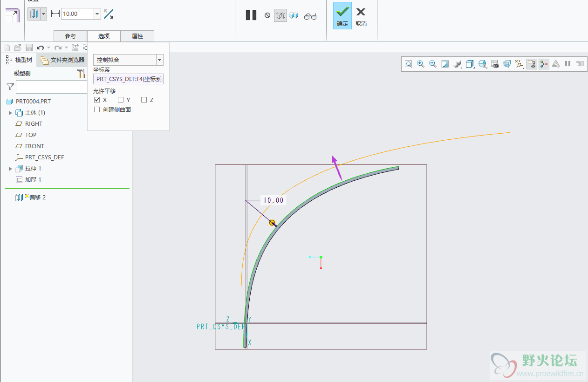
Task: Select PRT0004.PRT in the model tree
Action: click(x=33, y=102)
